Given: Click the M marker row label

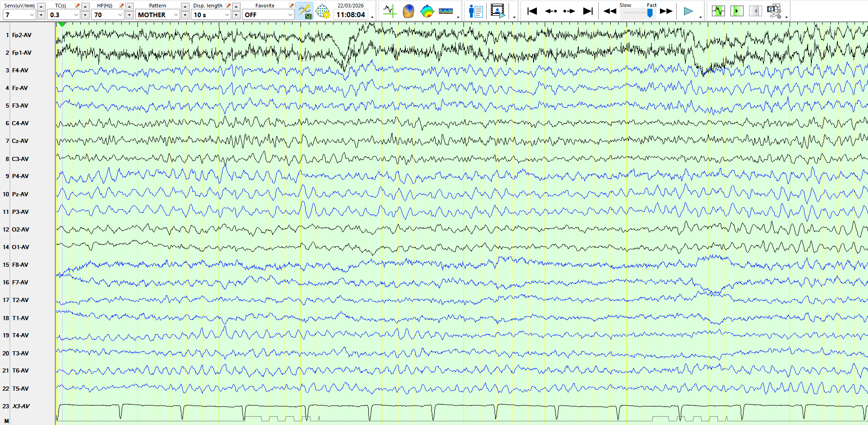Looking at the screenshot, I should pos(7,421).
